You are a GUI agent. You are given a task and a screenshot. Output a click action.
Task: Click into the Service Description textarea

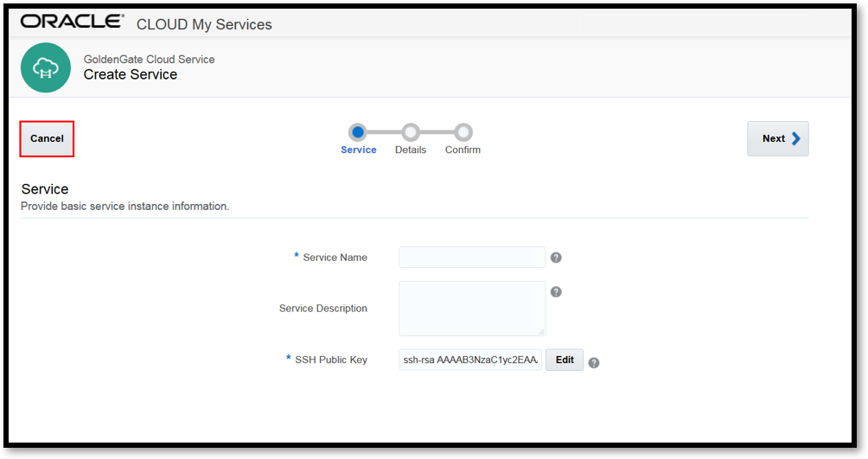pyautogui.click(x=472, y=309)
